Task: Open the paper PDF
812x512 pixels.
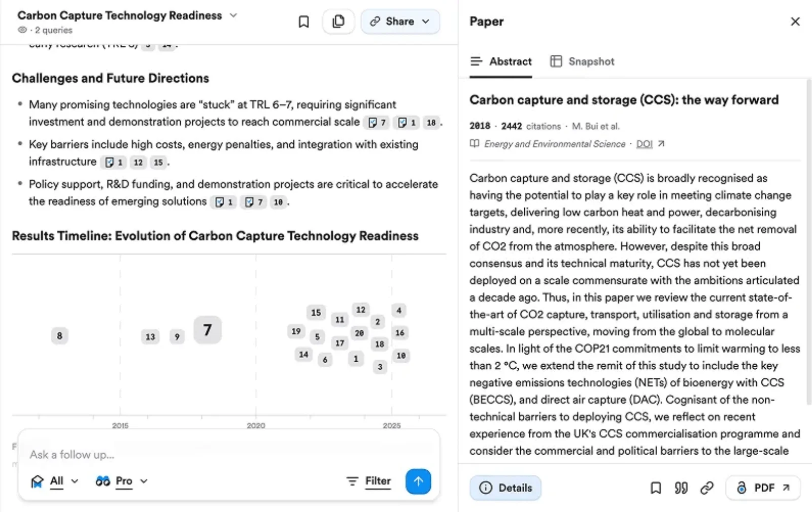Action: 763,488
